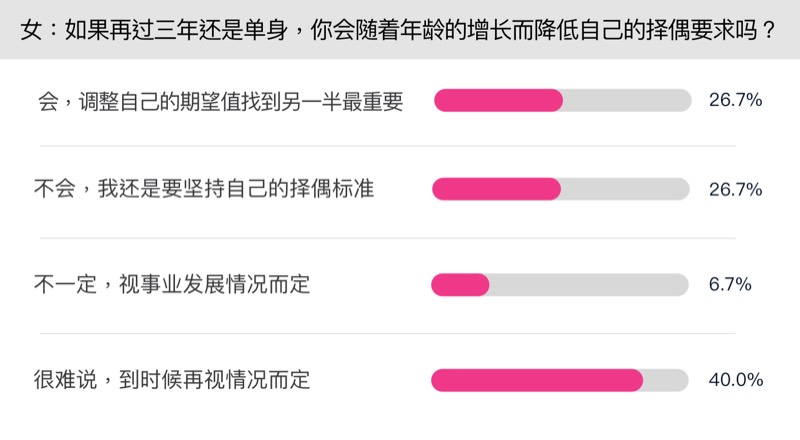The width and height of the screenshot is (800, 440).
Task: Click the pink filled bar for "会，调整自己的期望值"
Action: [498, 101]
